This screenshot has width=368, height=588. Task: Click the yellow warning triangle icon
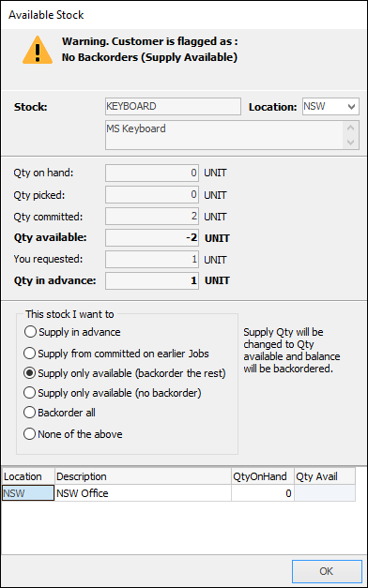point(38,50)
